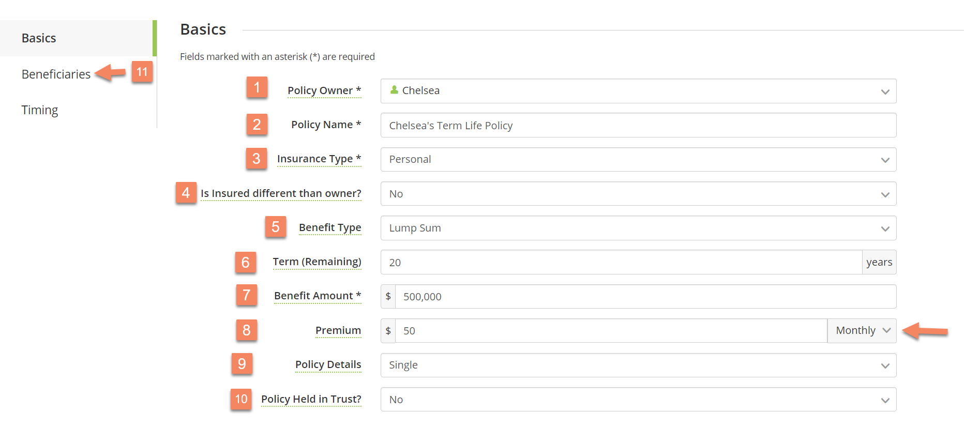The image size is (980, 428).
Task: Go to the Timing tab
Action: tap(40, 110)
